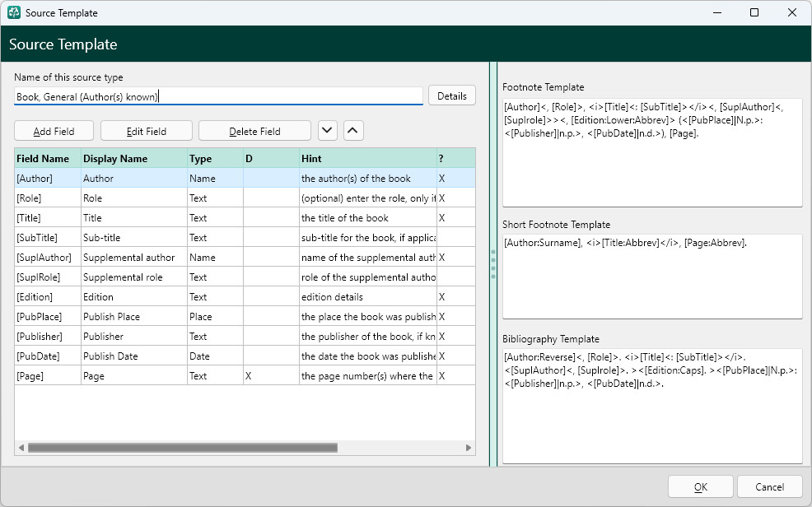Click the D column header
The height and width of the screenshot is (507, 812).
(x=271, y=158)
